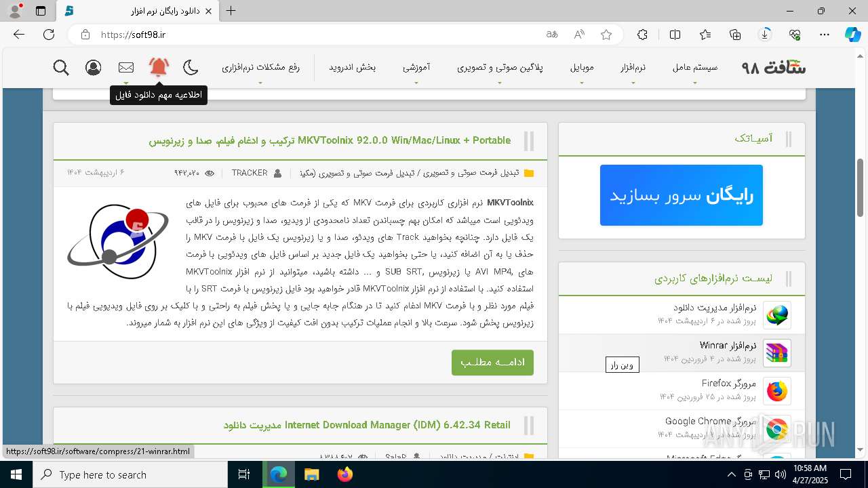Open Firefox from the taskbar
This screenshot has width=868, height=488.
(x=345, y=474)
